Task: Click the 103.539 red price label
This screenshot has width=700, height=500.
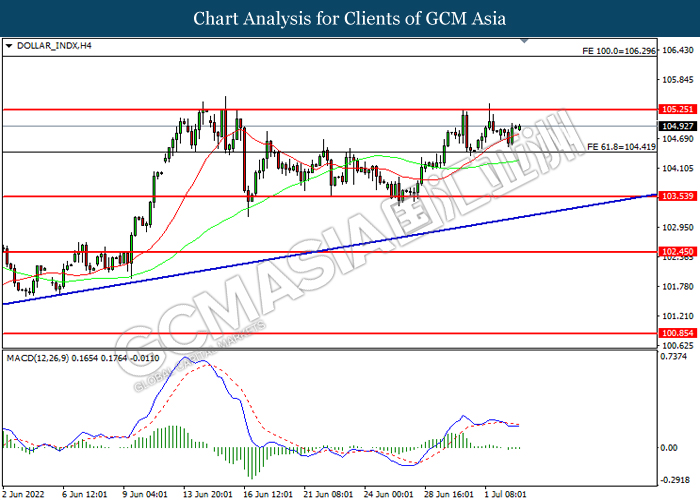Action: pyautogui.click(x=677, y=196)
